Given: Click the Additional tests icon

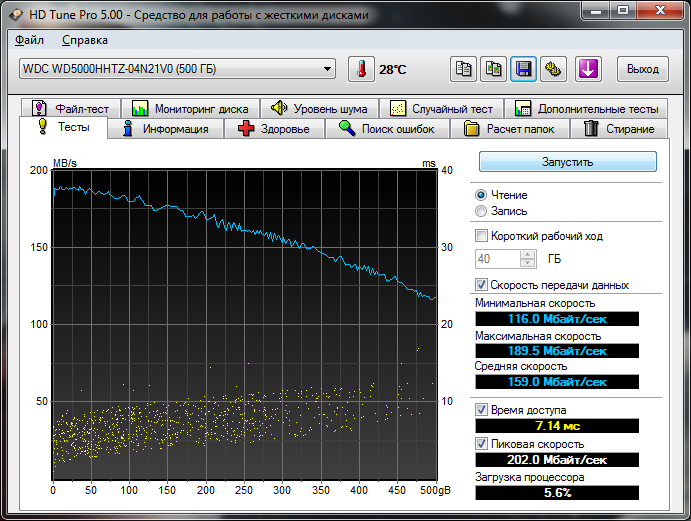Looking at the screenshot, I should point(523,108).
